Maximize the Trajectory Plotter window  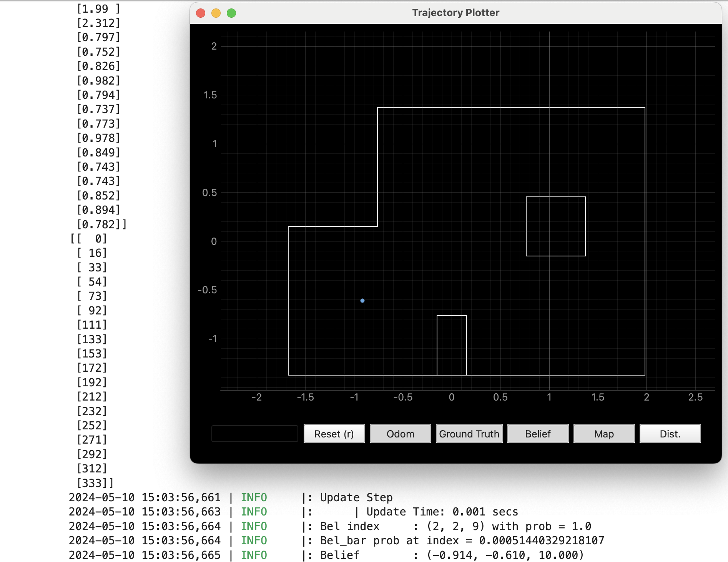231,13
